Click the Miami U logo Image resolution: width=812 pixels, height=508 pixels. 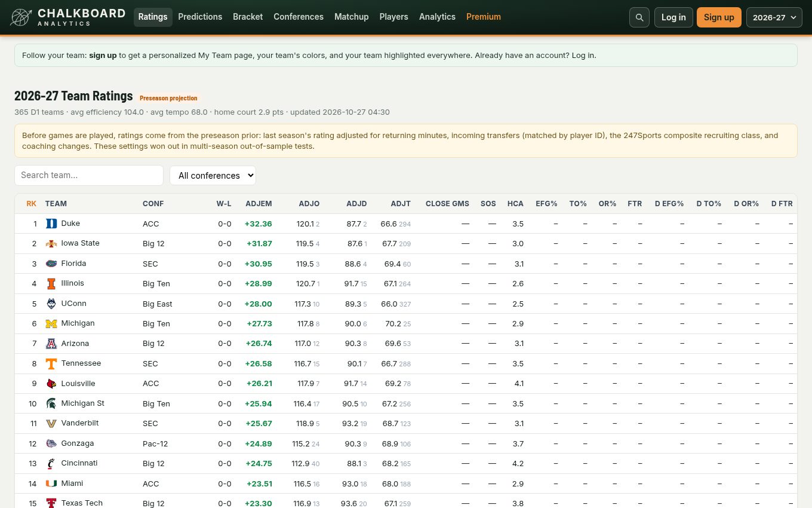tap(51, 484)
